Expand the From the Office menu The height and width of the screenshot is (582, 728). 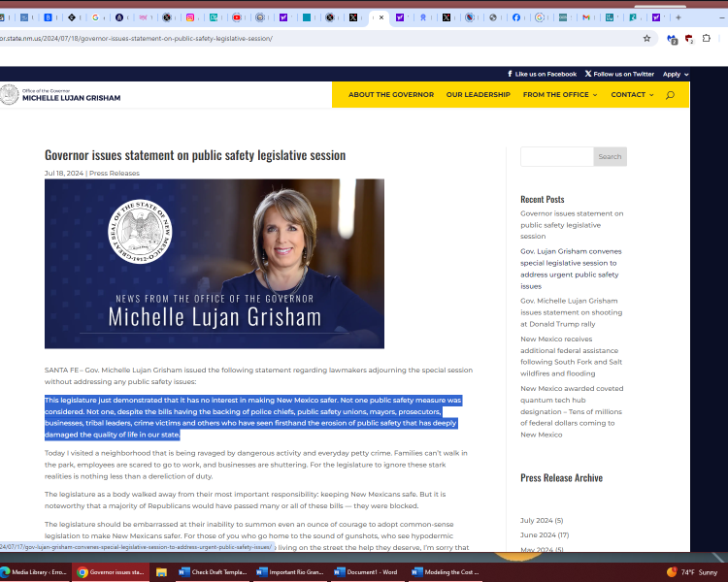click(x=560, y=95)
